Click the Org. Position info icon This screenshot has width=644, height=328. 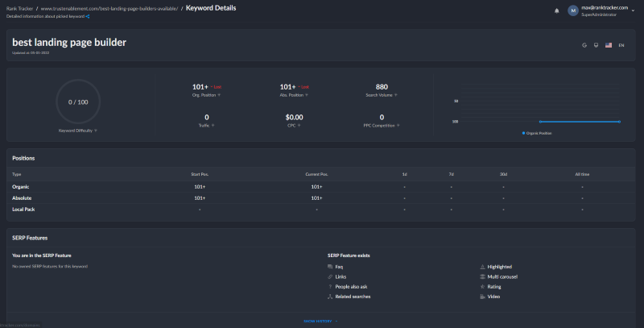coord(219,95)
